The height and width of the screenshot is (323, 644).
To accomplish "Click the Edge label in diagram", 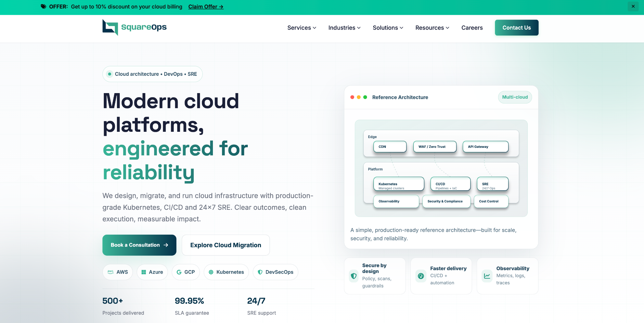I will click(x=372, y=137).
